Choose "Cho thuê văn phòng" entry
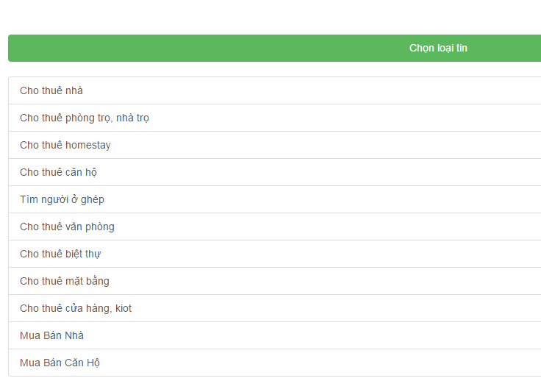This screenshot has height=392, width=541. coord(68,227)
